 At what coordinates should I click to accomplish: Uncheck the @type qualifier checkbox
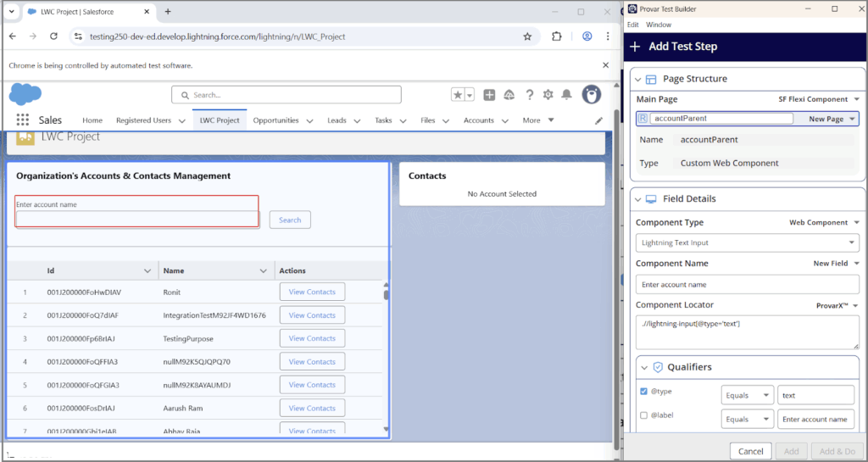(644, 392)
